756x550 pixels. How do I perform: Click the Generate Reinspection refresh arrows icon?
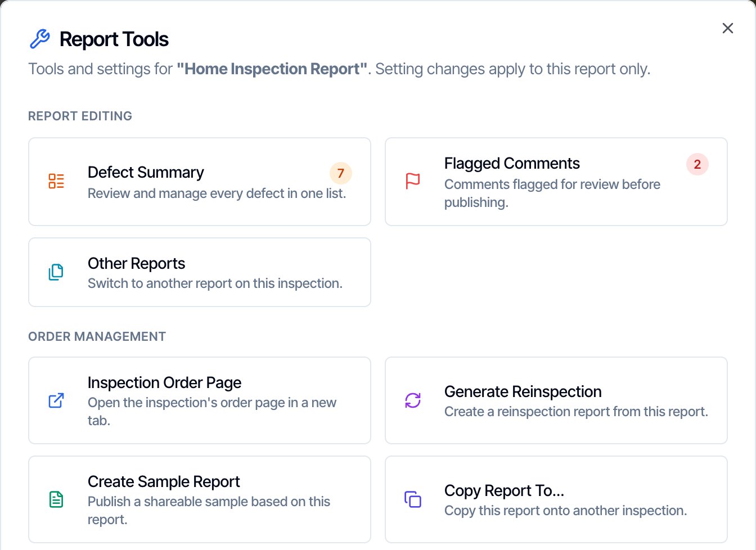[x=413, y=400]
